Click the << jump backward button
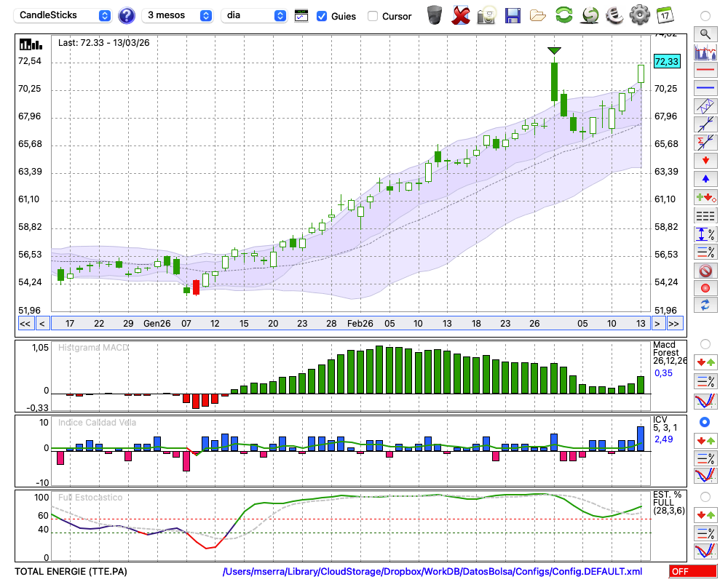Viewport: 728px width, 582px height. point(25,324)
